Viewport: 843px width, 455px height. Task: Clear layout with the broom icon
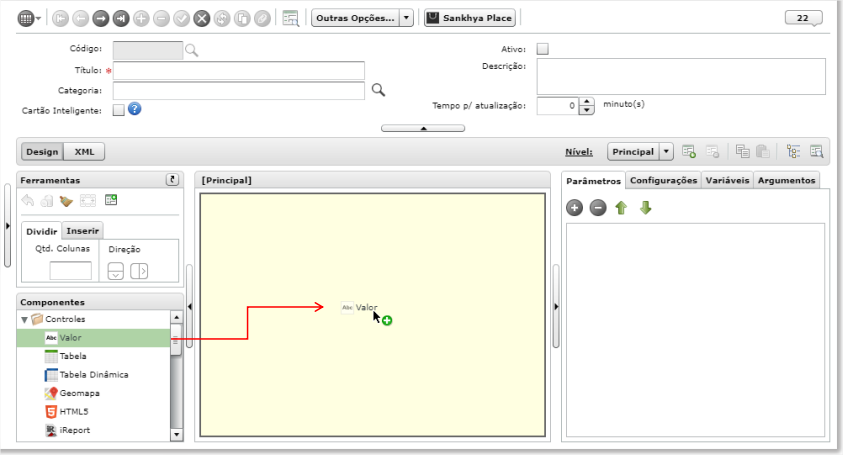coord(66,201)
